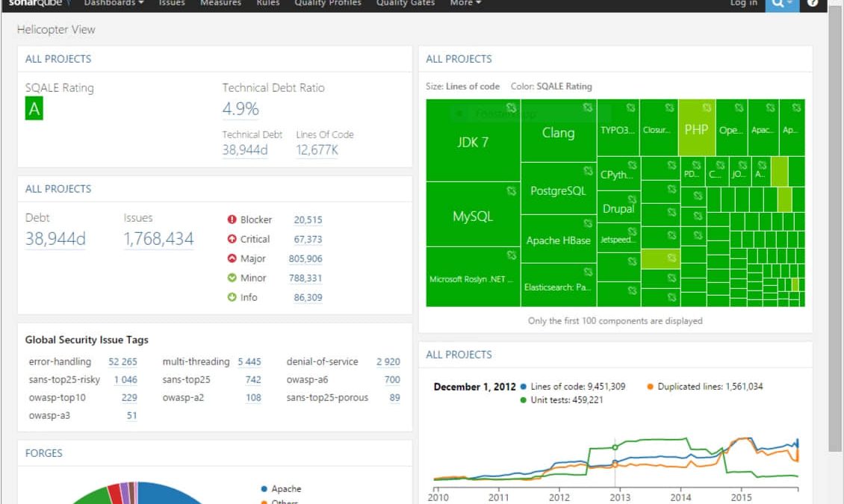
Task: Click the link icon in Jetspeed cell
Action: coord(632,231)
